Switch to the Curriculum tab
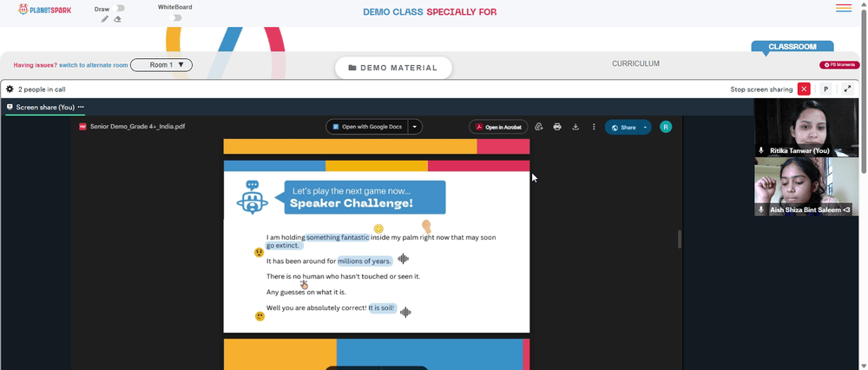 pos(635,63)
